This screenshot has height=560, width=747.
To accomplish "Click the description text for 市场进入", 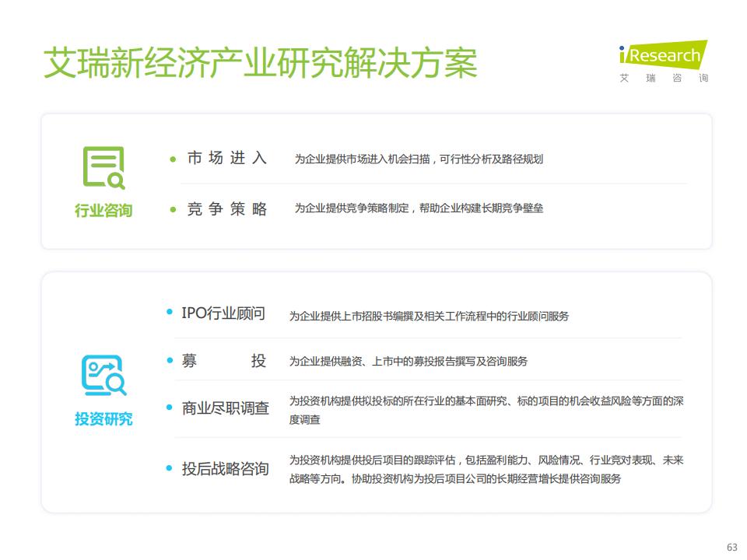I will (419, 159).
